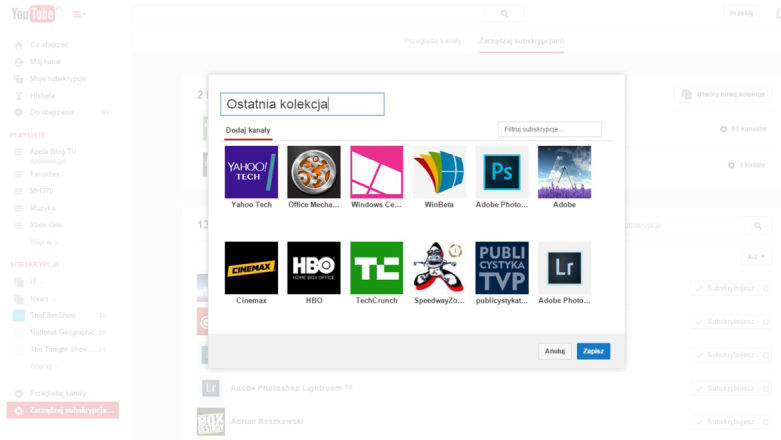Click Przeglądaj kanały in sidebar bottom
The image size is (781, 440).
coord(58,393)
